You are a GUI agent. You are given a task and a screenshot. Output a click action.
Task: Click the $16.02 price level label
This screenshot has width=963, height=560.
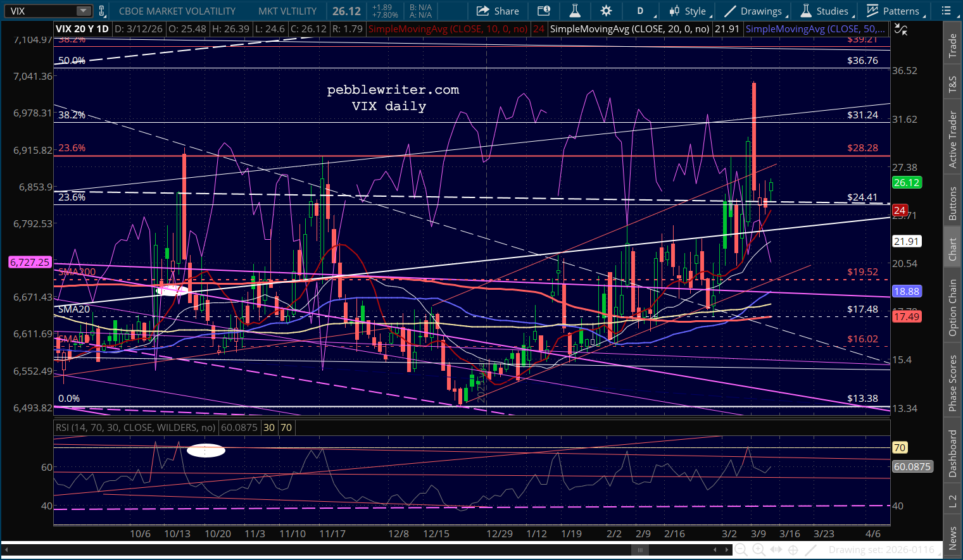[x=863, y=339]
